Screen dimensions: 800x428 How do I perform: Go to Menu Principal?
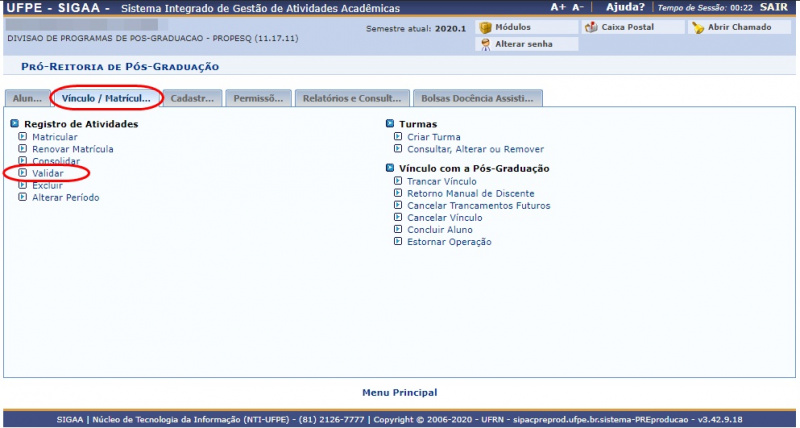point(399,393)
